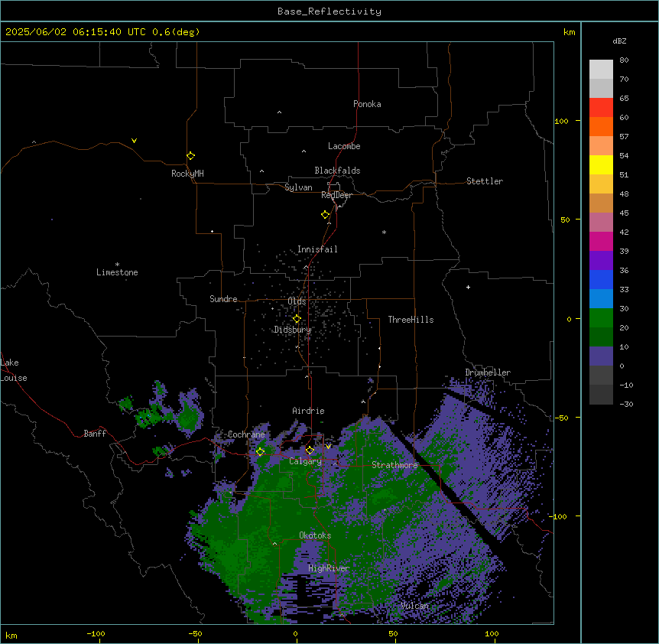Image resolution: width=659 pixels, height=644 pixels.
Task: Click the Olds label
Action: [x=297, y=301]
